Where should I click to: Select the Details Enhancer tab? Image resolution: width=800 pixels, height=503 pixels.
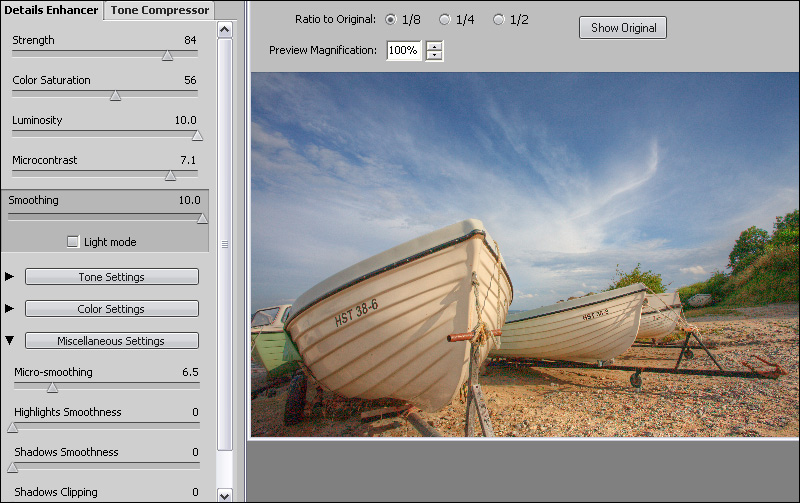(x=51, y=10)
